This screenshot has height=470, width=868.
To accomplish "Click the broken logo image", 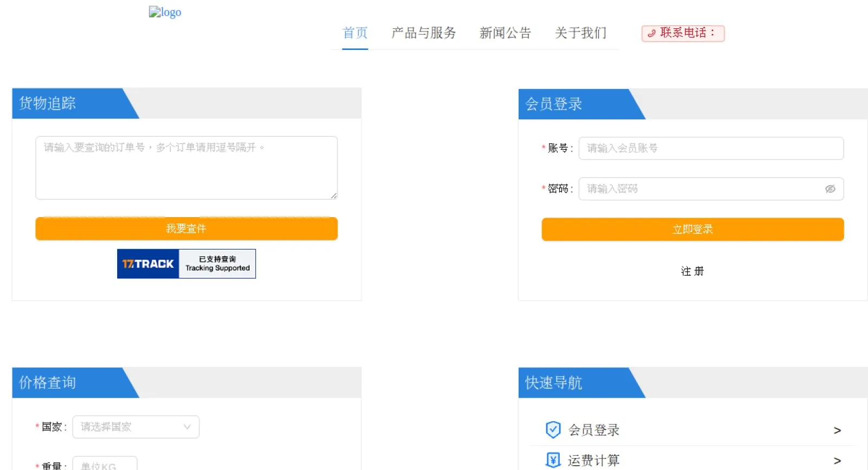I will [x=165, y=12].
